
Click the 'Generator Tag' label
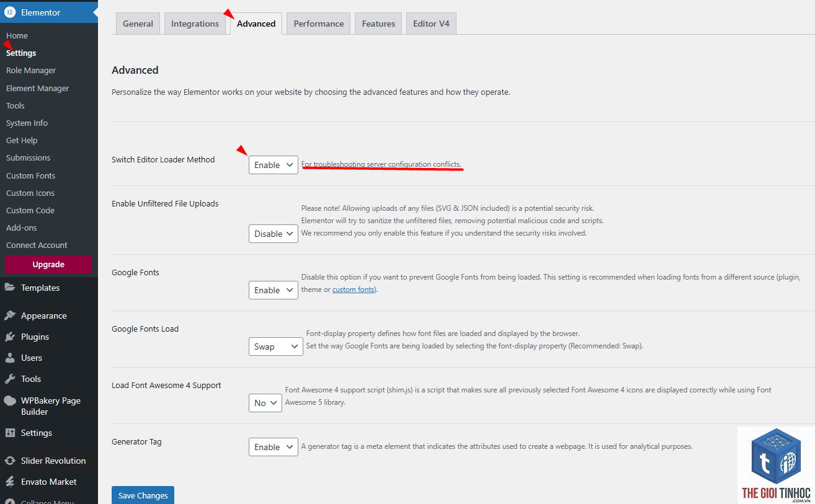pyautogui.click(x=136, y=441)
